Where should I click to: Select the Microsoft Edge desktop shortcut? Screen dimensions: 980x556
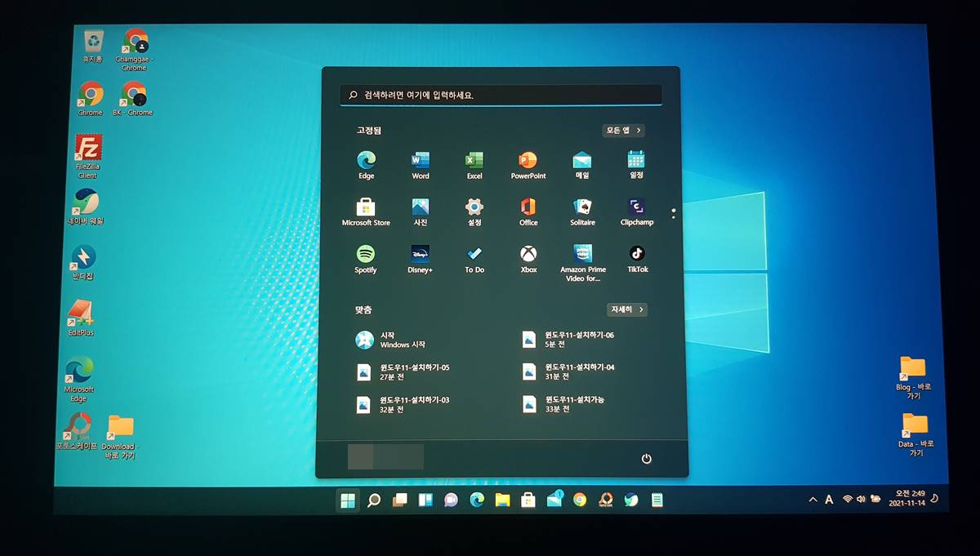tap(79, 380)
